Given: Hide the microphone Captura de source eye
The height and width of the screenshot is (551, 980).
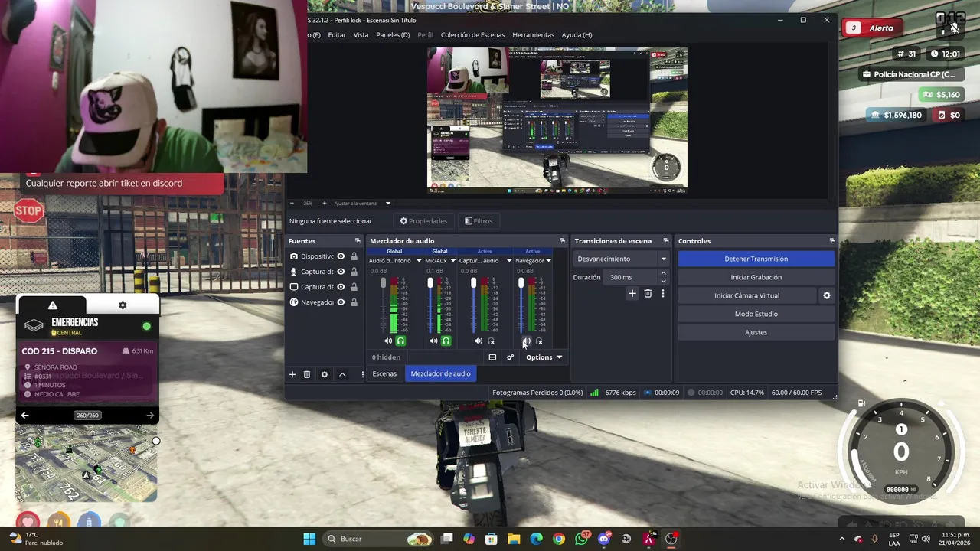Looking at the screenshot, I should point(341,272).
